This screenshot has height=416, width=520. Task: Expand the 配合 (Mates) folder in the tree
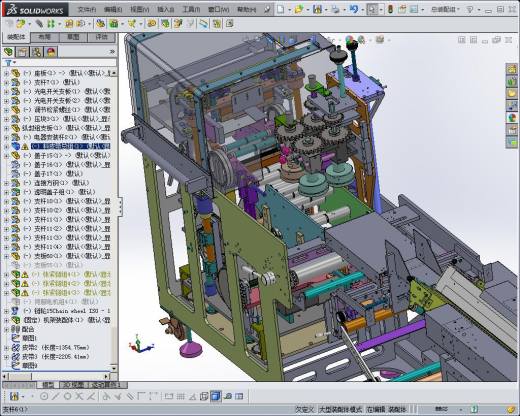click(6, 329)
